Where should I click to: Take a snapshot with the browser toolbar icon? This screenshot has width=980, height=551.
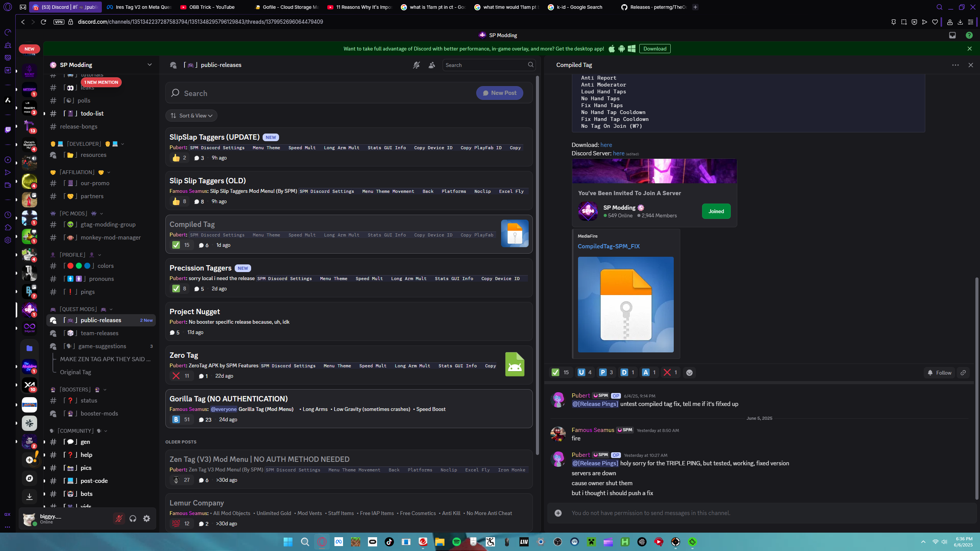(x=904, y=22)
